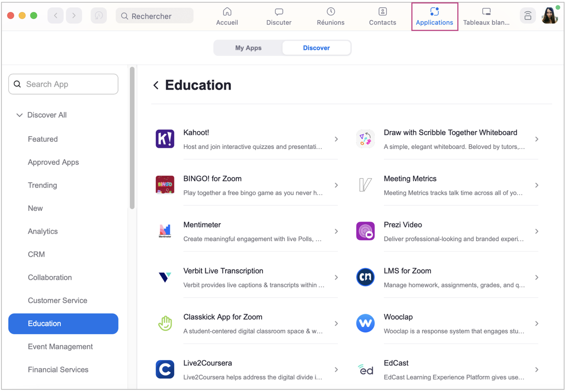Select Event Management category
Screen dimensions: 567x392
coord(60,346)
